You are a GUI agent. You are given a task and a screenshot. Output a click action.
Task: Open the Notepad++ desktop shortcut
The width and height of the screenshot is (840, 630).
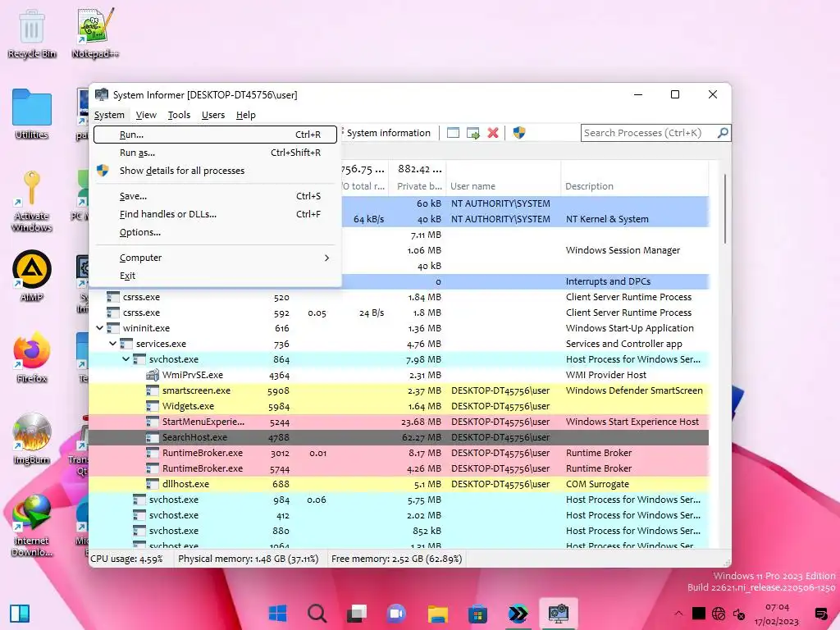pyautogui.click(x=95, y=34)
